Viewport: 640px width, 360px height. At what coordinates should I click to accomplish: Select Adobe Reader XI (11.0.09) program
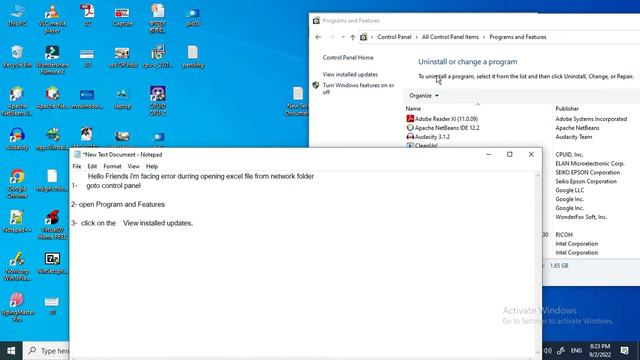point(442,119)
